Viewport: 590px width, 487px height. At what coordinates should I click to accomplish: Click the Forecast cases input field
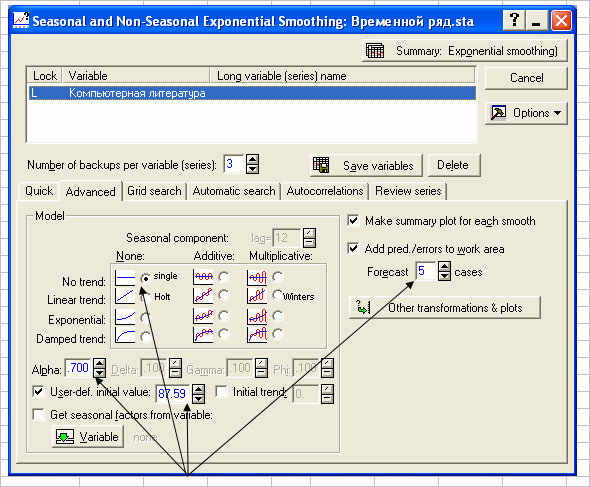coord(426,271)
